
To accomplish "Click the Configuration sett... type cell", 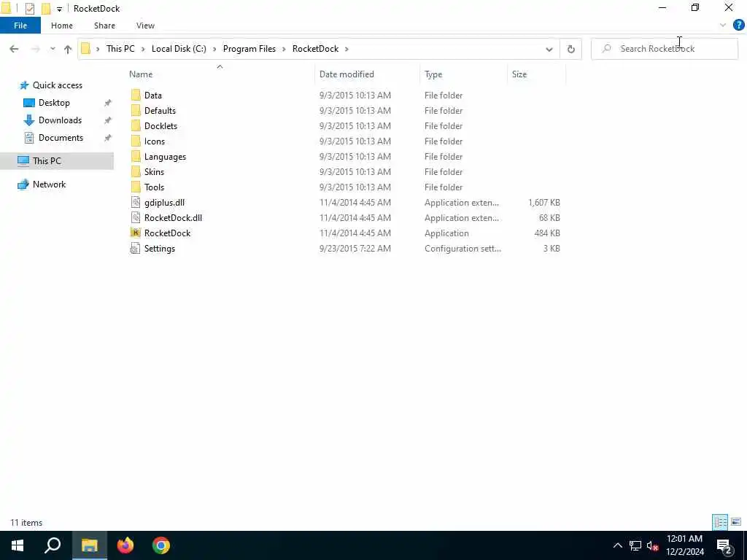I will [x=462, y=248].
